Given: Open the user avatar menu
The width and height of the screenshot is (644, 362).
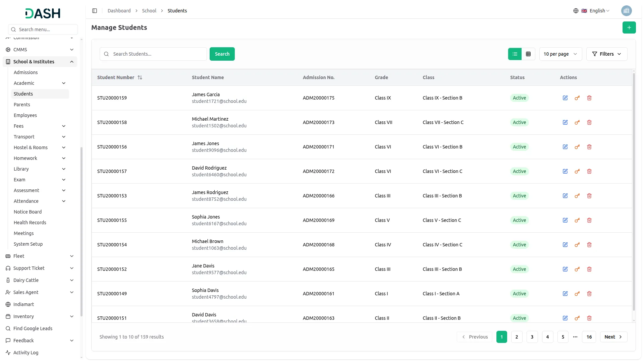Looking at the screenshot, I should (x=626, y=11).
